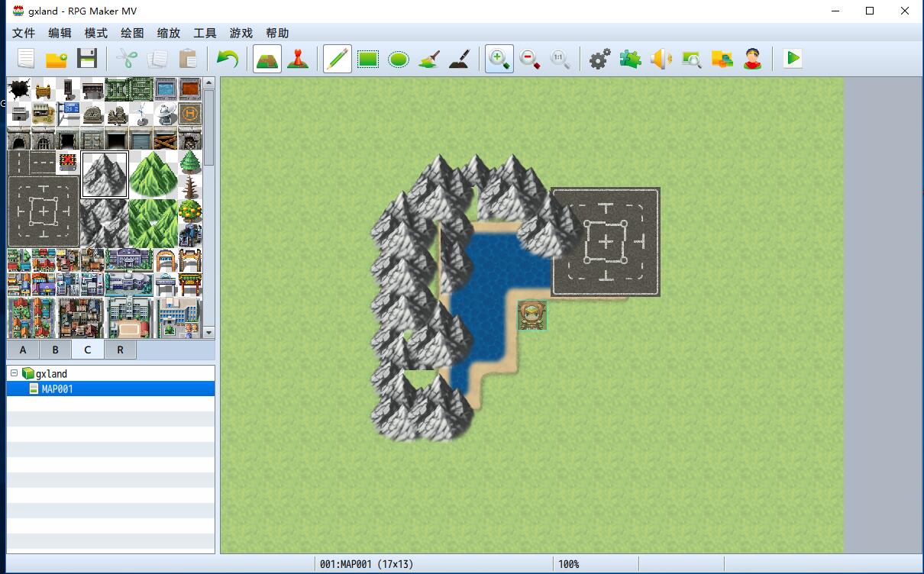924x574 pixels.
Task: Click the Cut scissors icon
Action: point(128,59)
